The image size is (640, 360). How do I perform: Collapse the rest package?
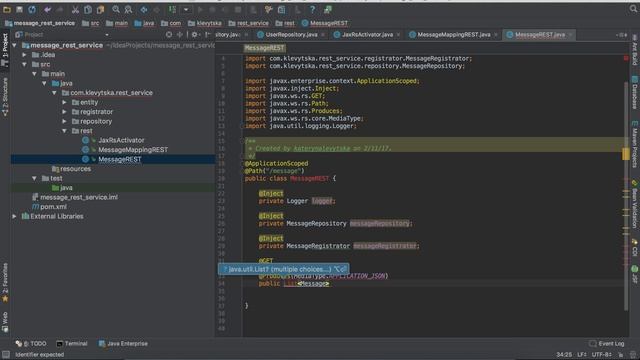coord(64,131)
